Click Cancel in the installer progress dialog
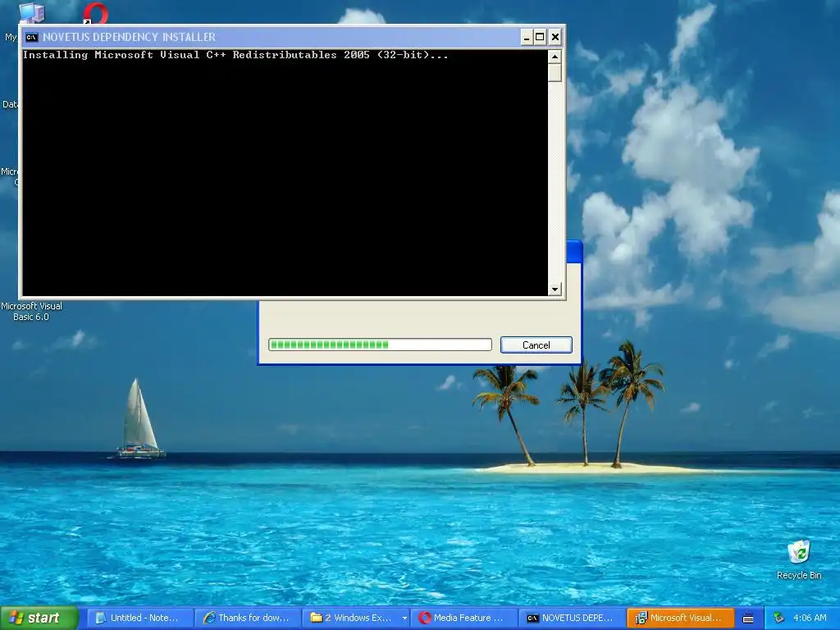This screenshot has width=840, height=630. (x=536, y=345)
